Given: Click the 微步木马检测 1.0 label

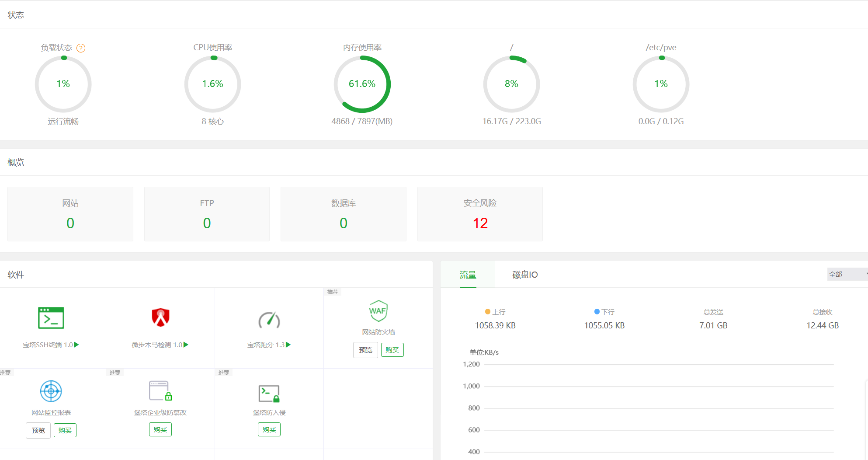Looking at the screenshot, I should (157, 345).
